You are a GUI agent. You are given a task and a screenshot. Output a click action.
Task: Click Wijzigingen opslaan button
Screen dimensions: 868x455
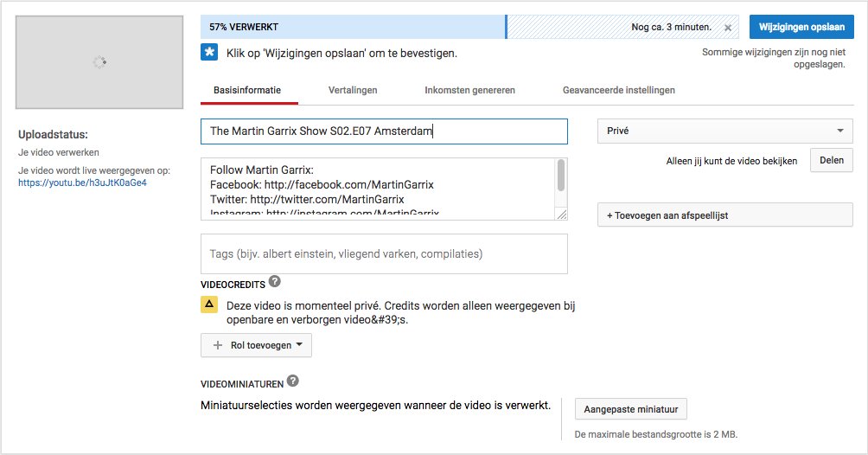(x=801, y=27)
